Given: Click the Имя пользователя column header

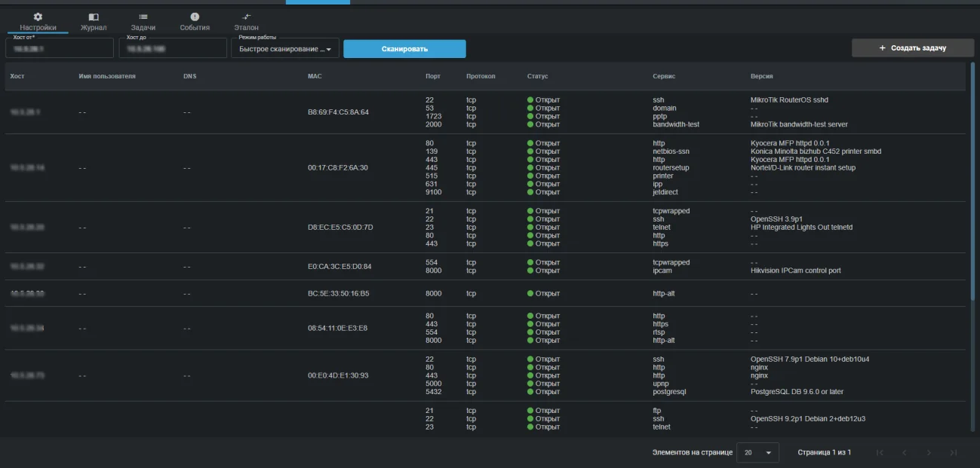Looking at the screenshot, I should point(107,76).
